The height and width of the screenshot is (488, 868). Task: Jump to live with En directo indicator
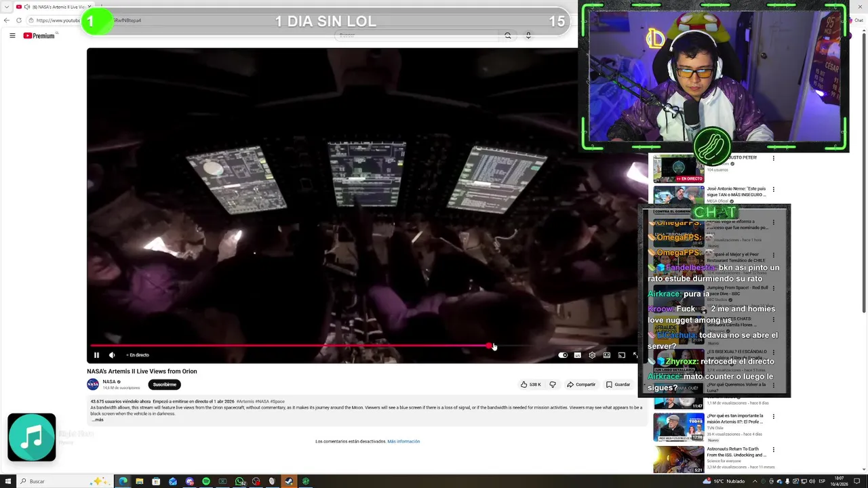(138, 355)
